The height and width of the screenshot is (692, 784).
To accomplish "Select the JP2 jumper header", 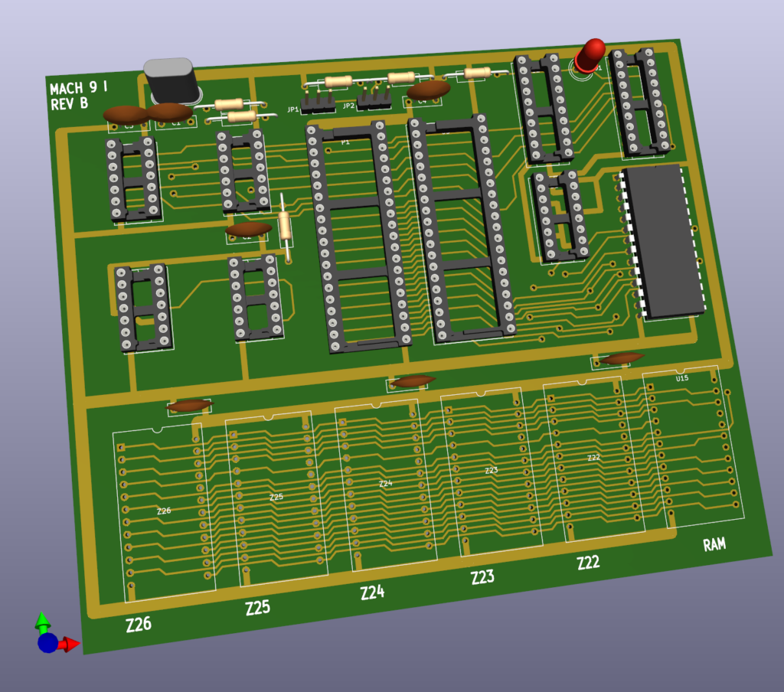I will point(374,99).
